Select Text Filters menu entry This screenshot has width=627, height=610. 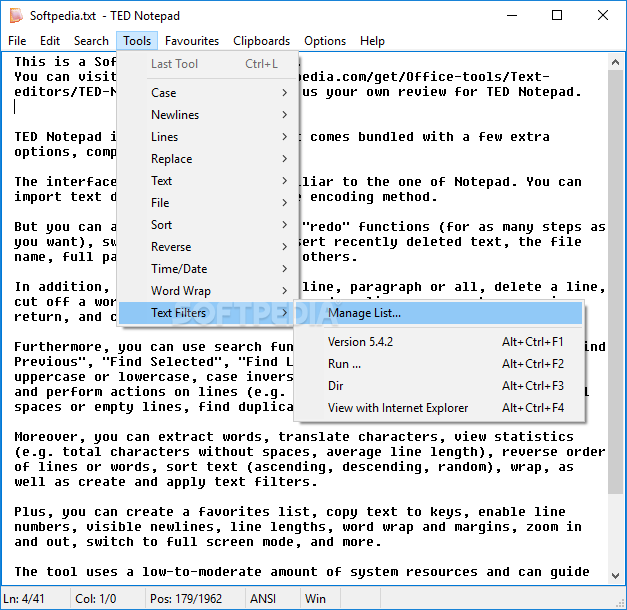pos(208,313)
